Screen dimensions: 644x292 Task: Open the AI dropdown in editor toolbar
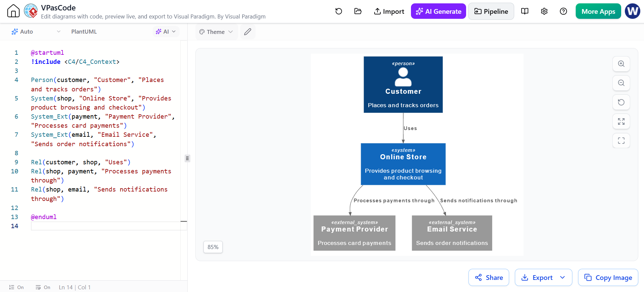[166, 32]
